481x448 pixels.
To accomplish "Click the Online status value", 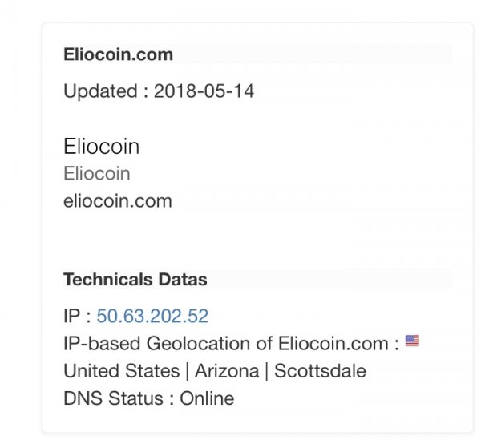I will click(207, 398).
